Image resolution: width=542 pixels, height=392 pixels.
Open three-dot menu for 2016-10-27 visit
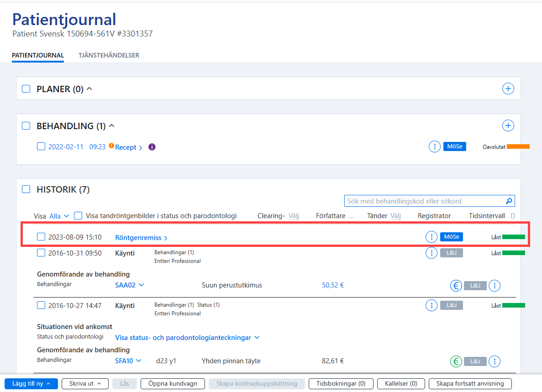tap(431, 305)
